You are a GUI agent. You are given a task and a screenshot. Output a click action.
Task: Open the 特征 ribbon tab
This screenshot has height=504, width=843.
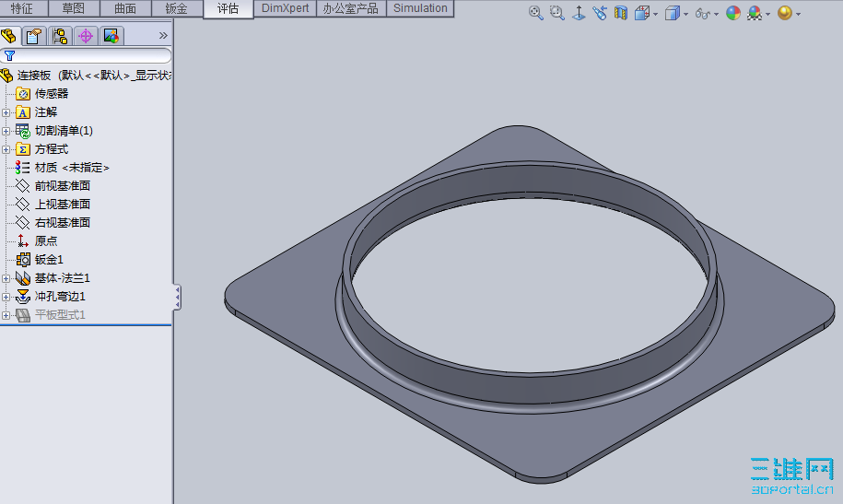[22, 8]
